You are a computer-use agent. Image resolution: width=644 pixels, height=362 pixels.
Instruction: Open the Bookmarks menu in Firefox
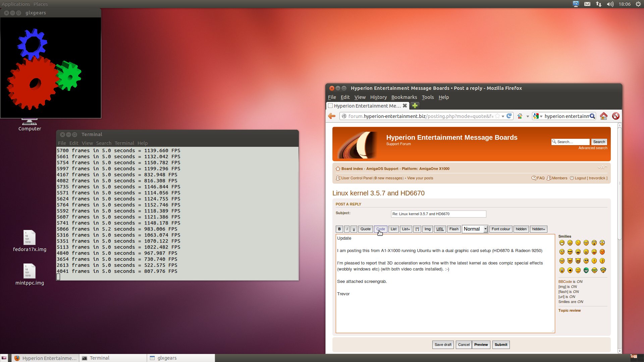[x=404, y=97]
